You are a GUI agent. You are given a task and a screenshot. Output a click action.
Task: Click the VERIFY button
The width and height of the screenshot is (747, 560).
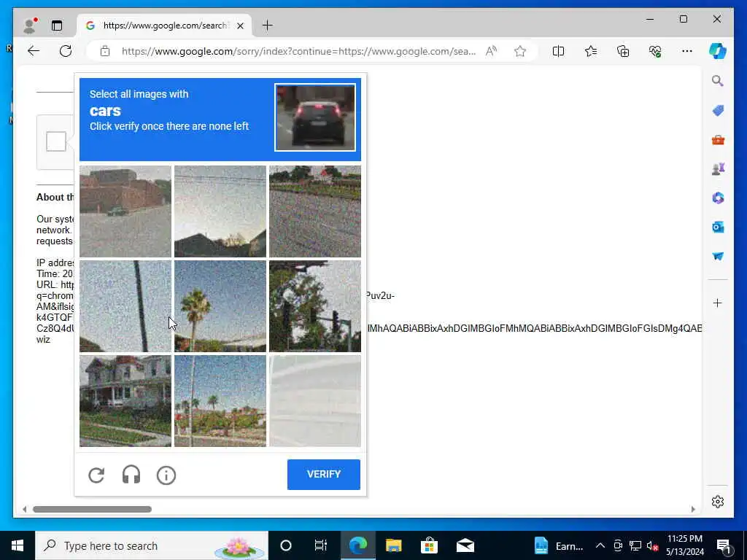pyautogui.click(x=324, y=474)
